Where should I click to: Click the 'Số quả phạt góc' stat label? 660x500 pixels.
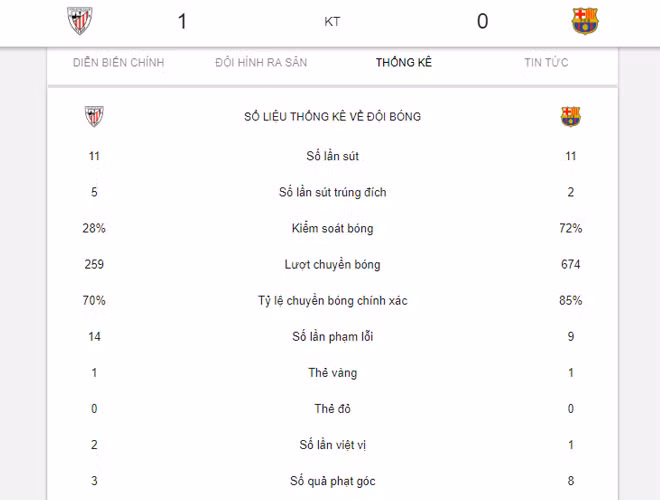[x=333, y=481]
